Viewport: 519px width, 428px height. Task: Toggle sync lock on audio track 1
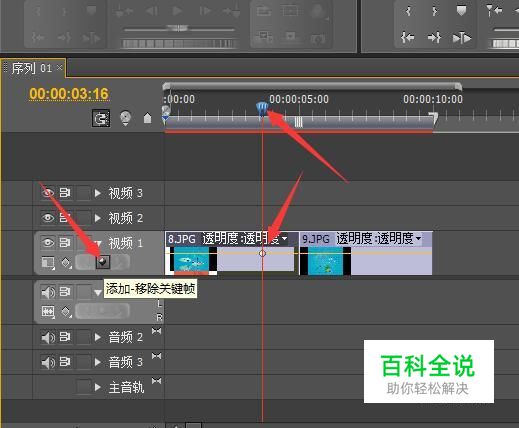65,292
